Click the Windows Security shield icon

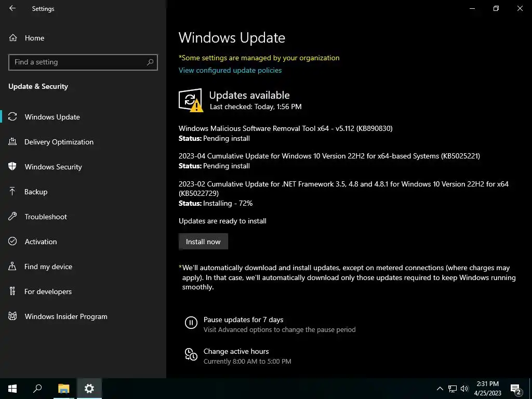coord(12,166)
